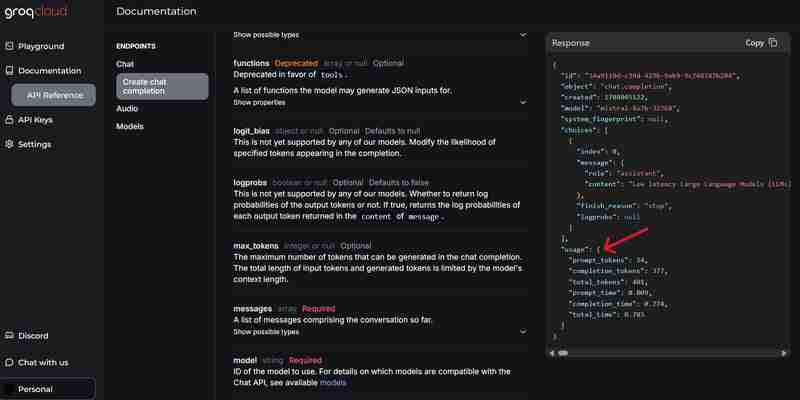Click chevron beside functions Show properties
This screenshot has width=800, height=400.
(522, 103)
